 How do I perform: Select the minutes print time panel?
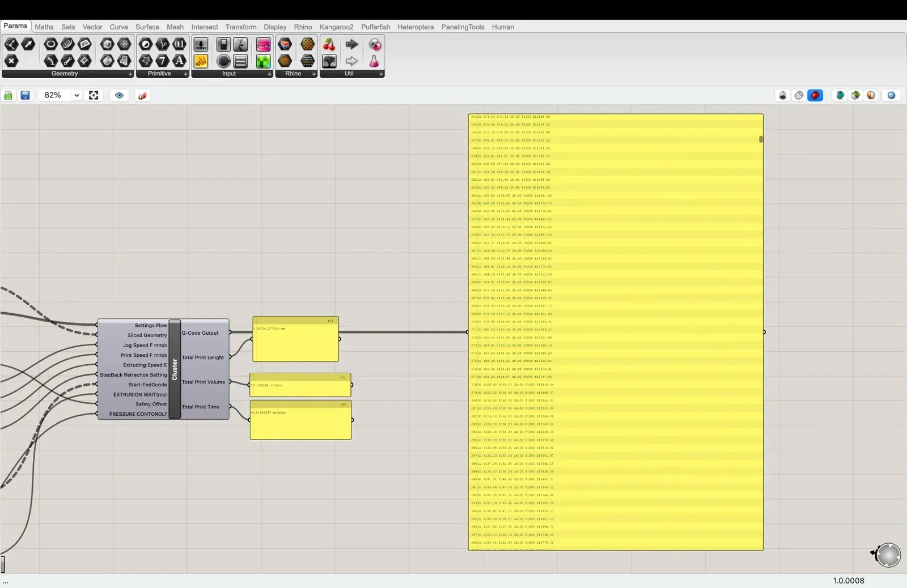click(301, 420)
